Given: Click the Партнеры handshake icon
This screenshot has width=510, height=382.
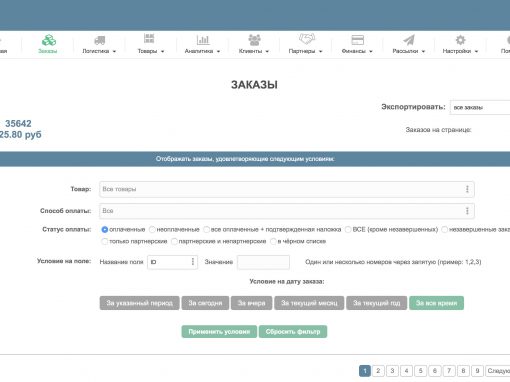Looking at the screenshot, I should tap(306, 39).
